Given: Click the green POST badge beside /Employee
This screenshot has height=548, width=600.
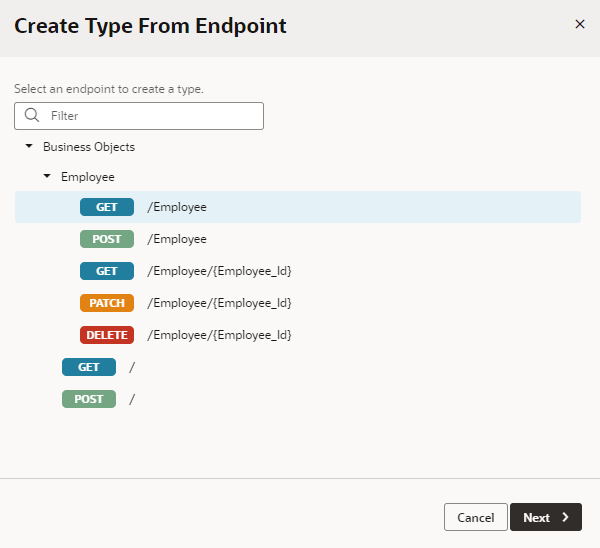Looking at the screenshot, I should coord(107,239).
